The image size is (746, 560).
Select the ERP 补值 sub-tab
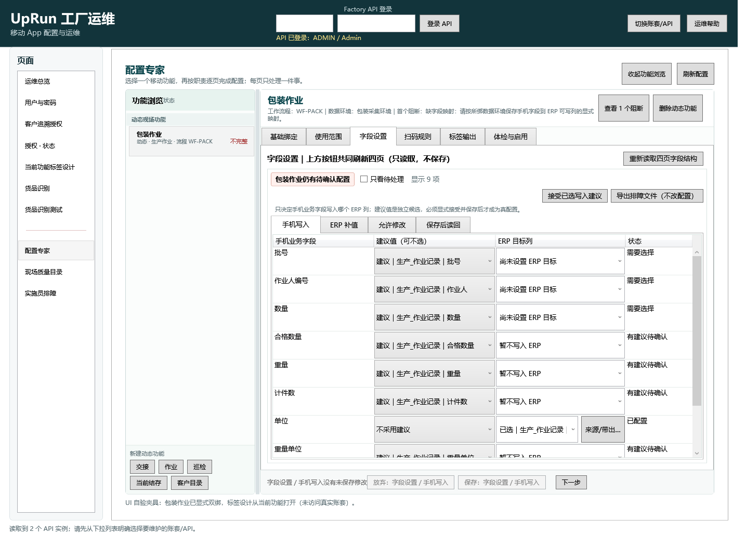[344, 225]
